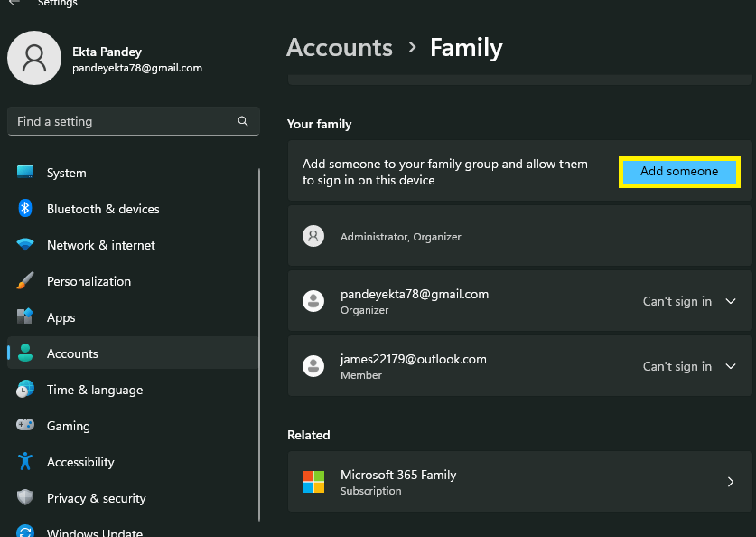
Task: Expand the pandeyekta78@gmail.com account chevron
Action: 731,302
